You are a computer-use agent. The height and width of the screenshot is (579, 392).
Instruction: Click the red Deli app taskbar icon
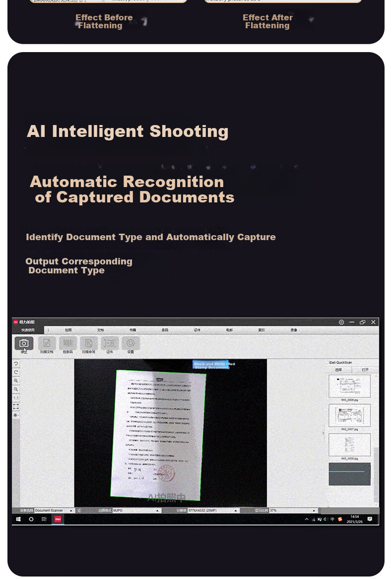click(x=58, y=519)
